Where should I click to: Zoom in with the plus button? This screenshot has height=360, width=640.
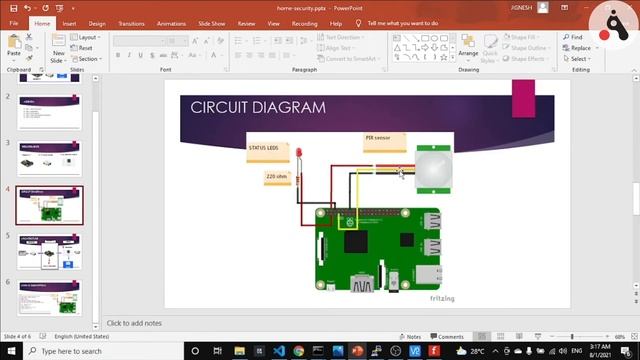(607, 336)
